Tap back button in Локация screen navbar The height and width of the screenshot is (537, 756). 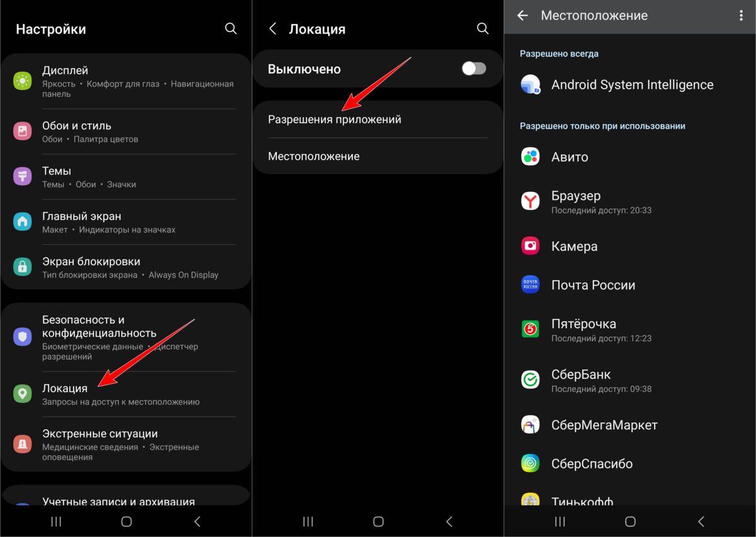tap(449, 521)
